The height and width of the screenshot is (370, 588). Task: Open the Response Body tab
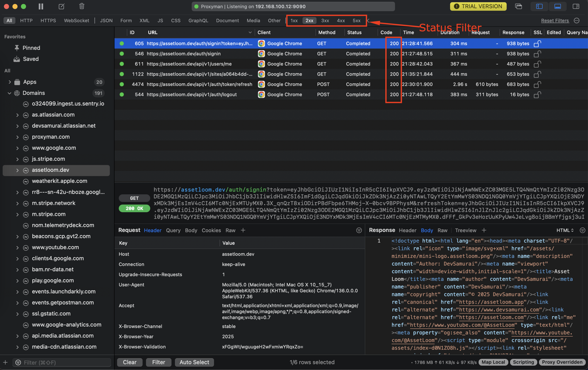427,231
